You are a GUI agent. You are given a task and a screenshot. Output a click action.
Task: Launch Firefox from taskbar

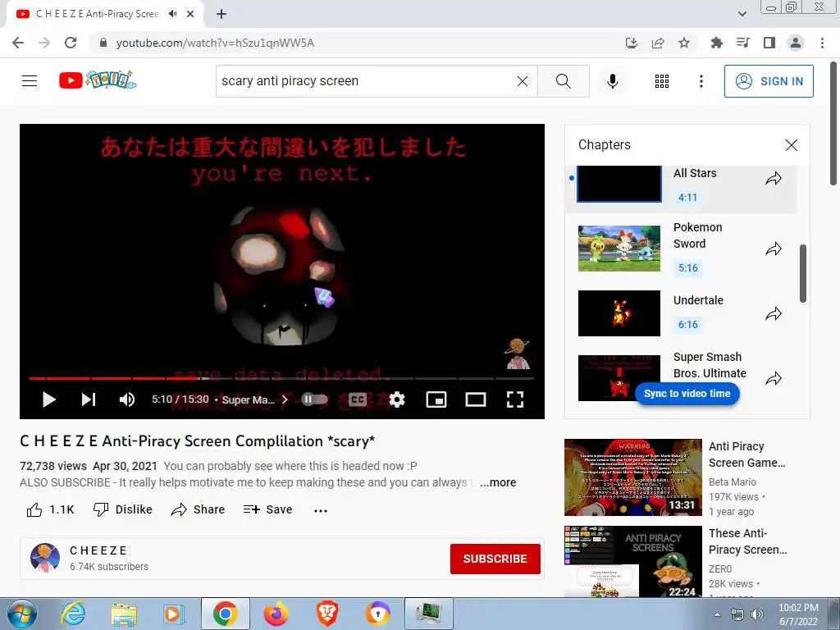[x=276, y=614]
